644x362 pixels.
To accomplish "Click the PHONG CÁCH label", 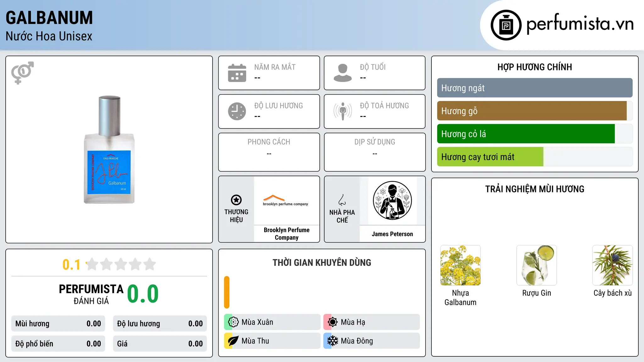I will 269,142.
